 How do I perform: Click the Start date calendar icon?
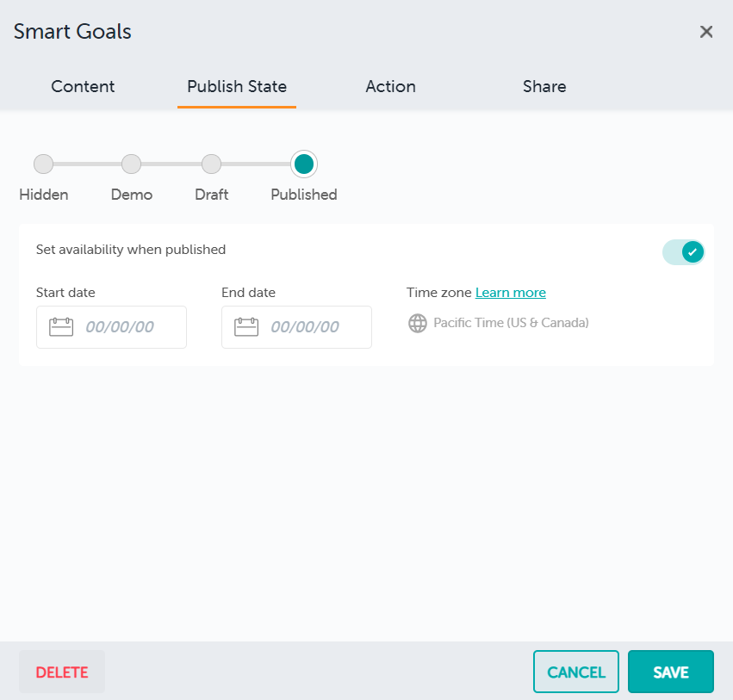(x=61, y=327)
